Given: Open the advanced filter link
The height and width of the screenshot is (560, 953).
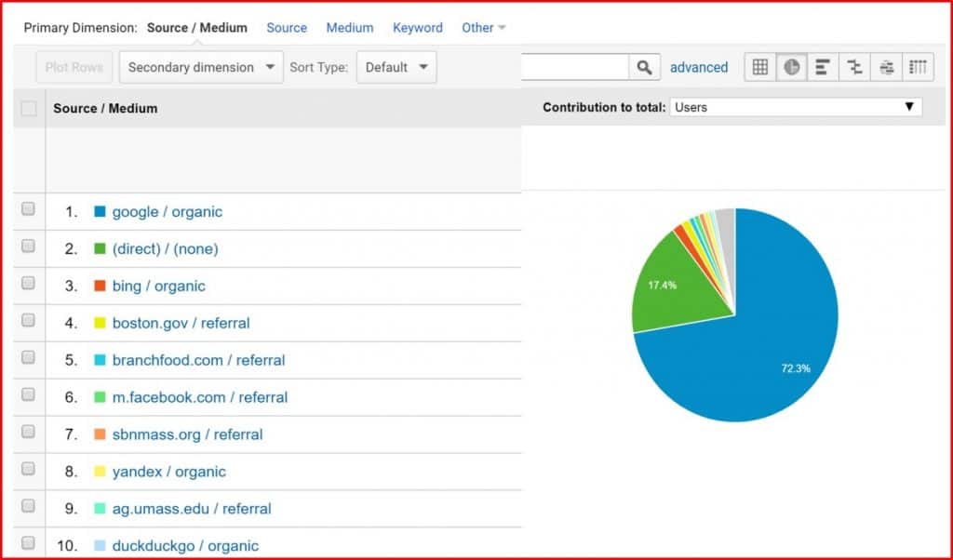Looking at the screenshot, I should pos(699,67).
